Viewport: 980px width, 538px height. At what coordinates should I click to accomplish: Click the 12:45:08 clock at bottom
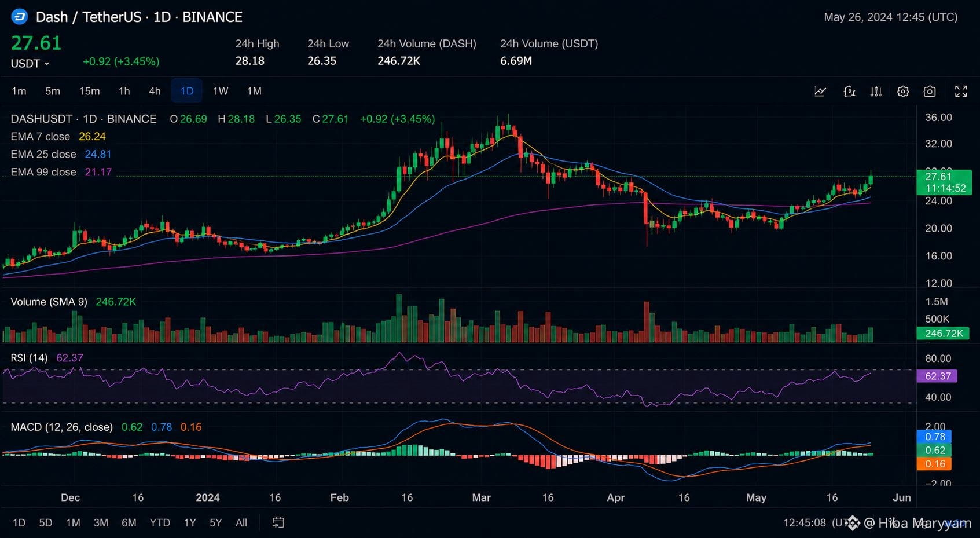805,522
